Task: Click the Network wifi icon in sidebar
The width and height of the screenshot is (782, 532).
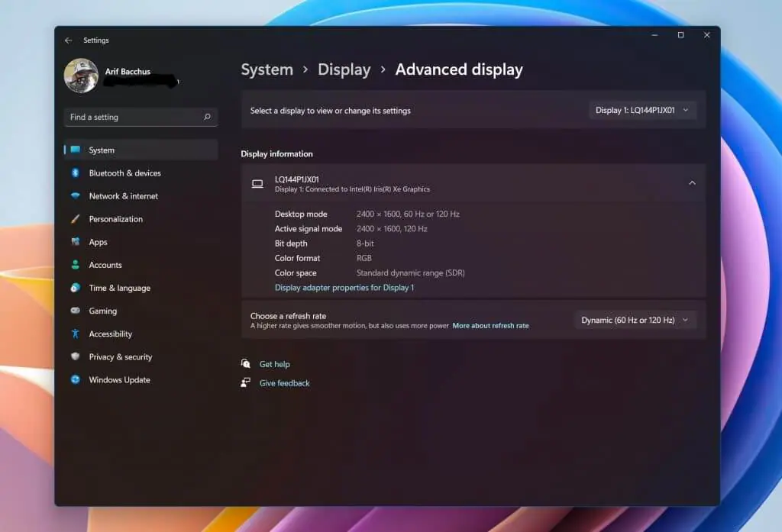Action: tap(76, 196)
